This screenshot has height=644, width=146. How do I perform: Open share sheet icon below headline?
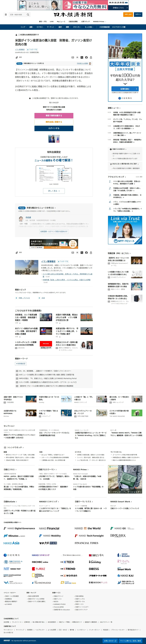click(91, 58)
